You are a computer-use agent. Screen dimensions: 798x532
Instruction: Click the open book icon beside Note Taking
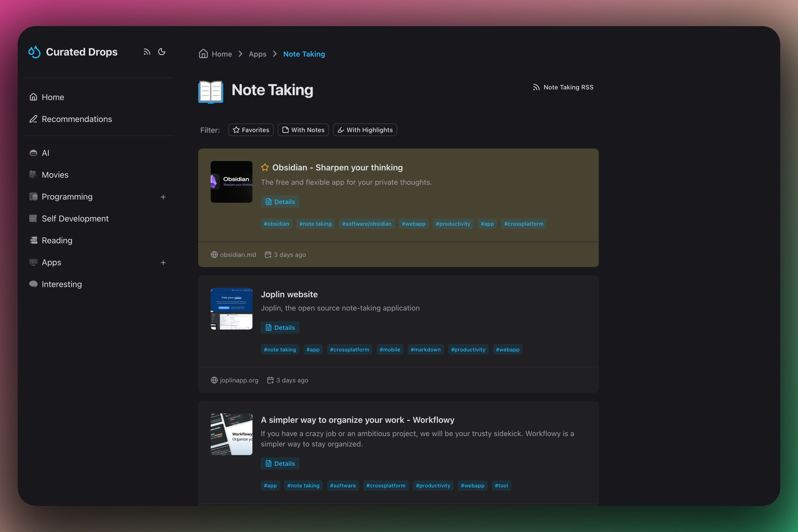pyautogui.click(x=210, y=92)
